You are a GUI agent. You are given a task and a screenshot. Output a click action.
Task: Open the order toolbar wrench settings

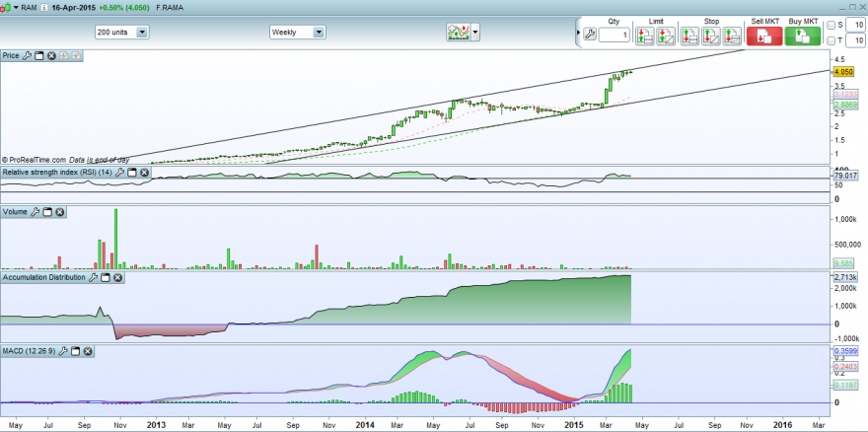coord(590,35)
